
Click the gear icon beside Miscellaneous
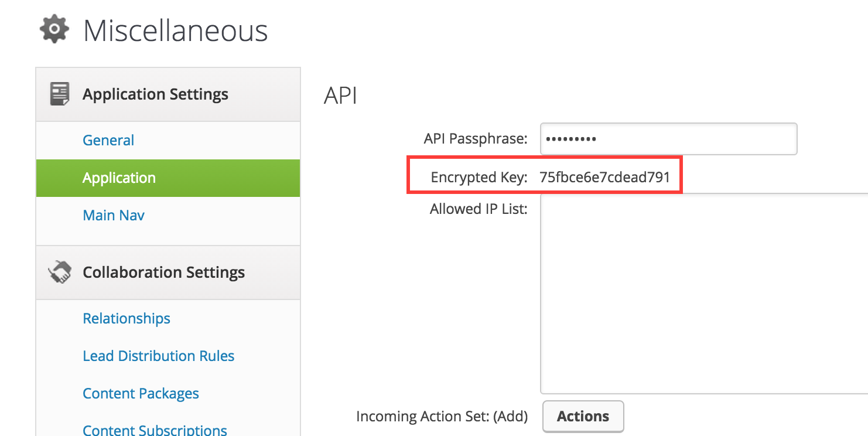[x=54, y=29]
